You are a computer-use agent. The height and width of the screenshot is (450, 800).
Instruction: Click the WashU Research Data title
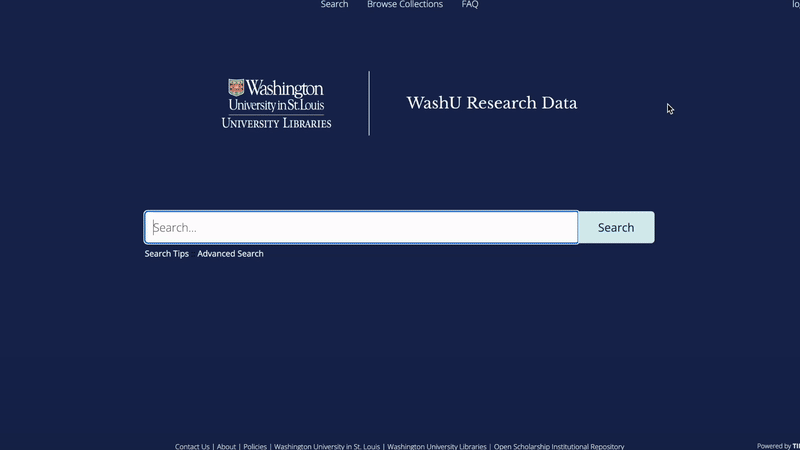492,103
